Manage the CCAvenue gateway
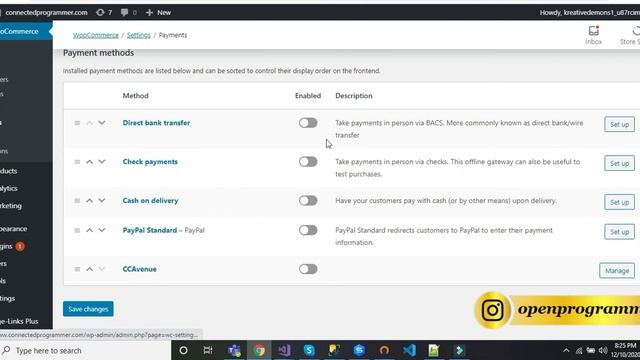Image resolution: width=640 pixels, height=360 pixels. click(617, 271)
